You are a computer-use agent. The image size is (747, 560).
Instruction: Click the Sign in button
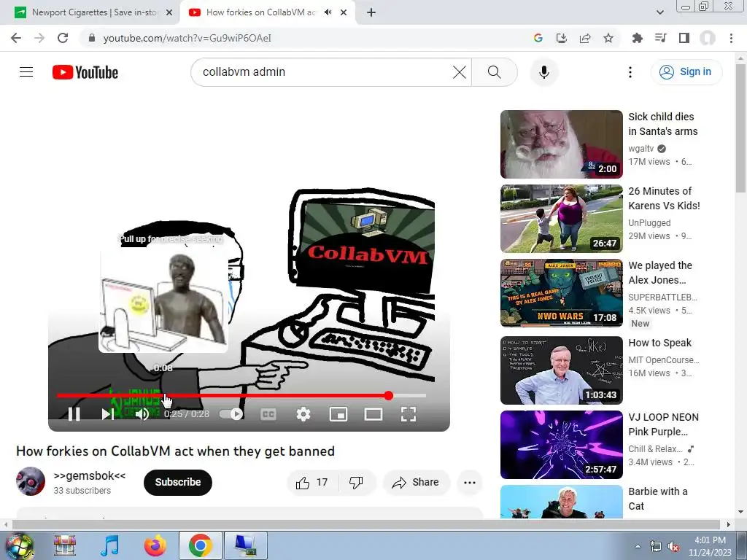(686, 72)
